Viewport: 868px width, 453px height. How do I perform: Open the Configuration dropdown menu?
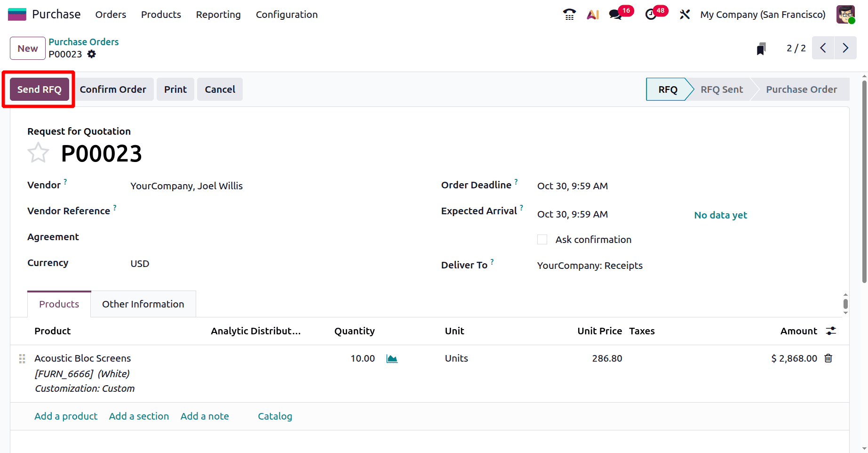click(x=287, y=15)
